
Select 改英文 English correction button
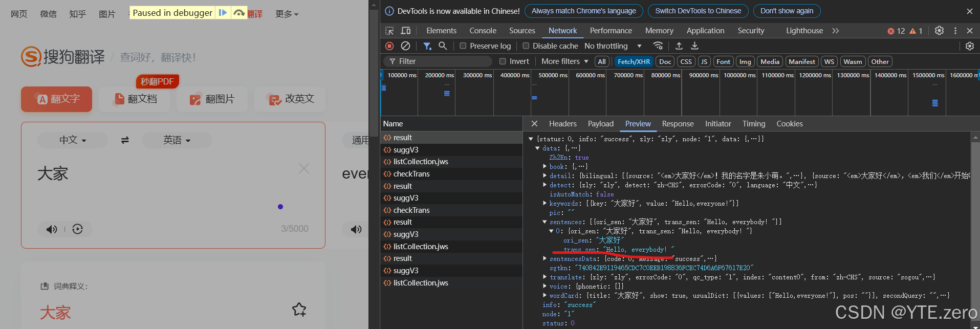point(291,99)
